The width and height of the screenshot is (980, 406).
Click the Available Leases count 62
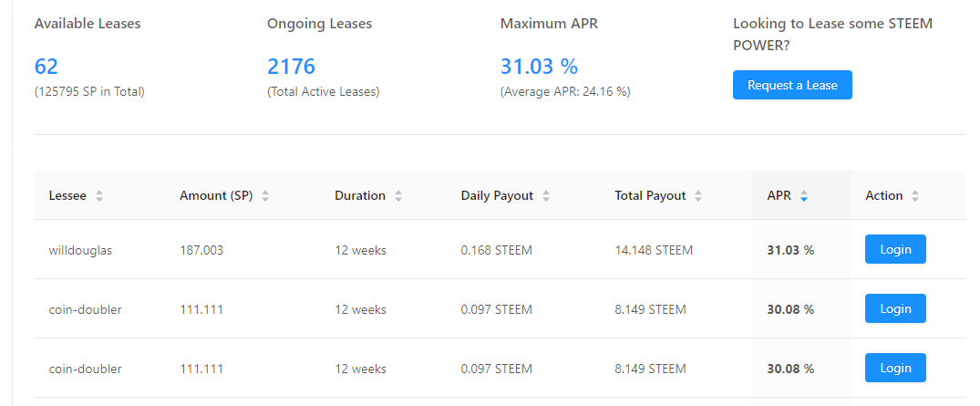click(46, 67)
